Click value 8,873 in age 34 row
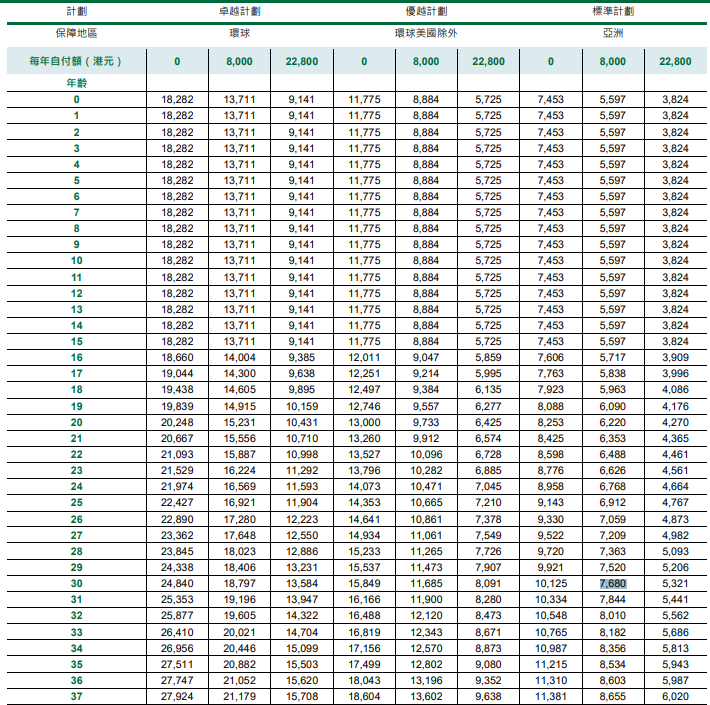The width and height of the screenshot is (710, 705). pyautogui.click(x=488, y=648)
